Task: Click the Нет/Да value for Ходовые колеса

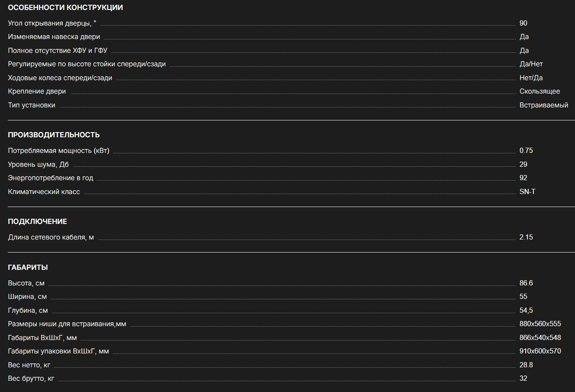Action: tap(531, 78)
